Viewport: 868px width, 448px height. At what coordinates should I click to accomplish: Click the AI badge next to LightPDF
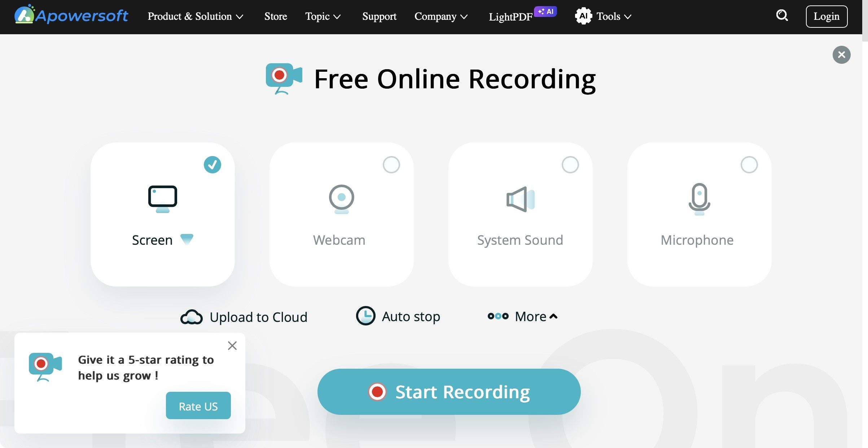click(x=545, y=11)
